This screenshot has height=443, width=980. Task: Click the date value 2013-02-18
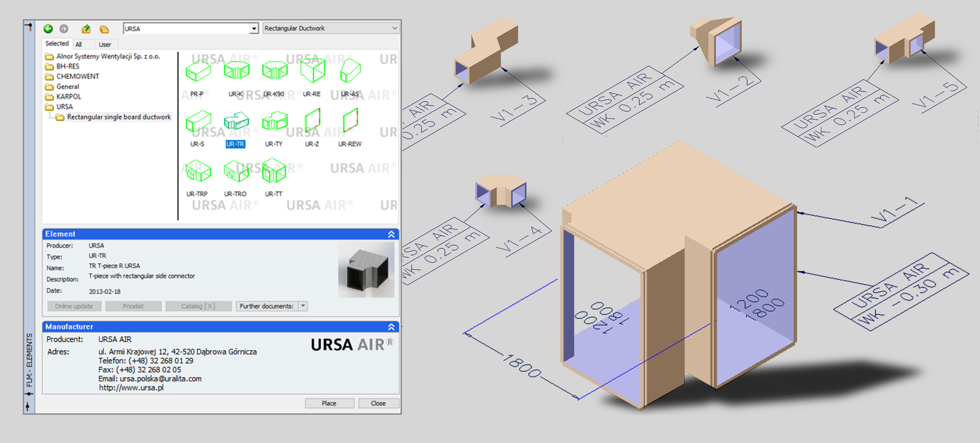coord(105,291)
